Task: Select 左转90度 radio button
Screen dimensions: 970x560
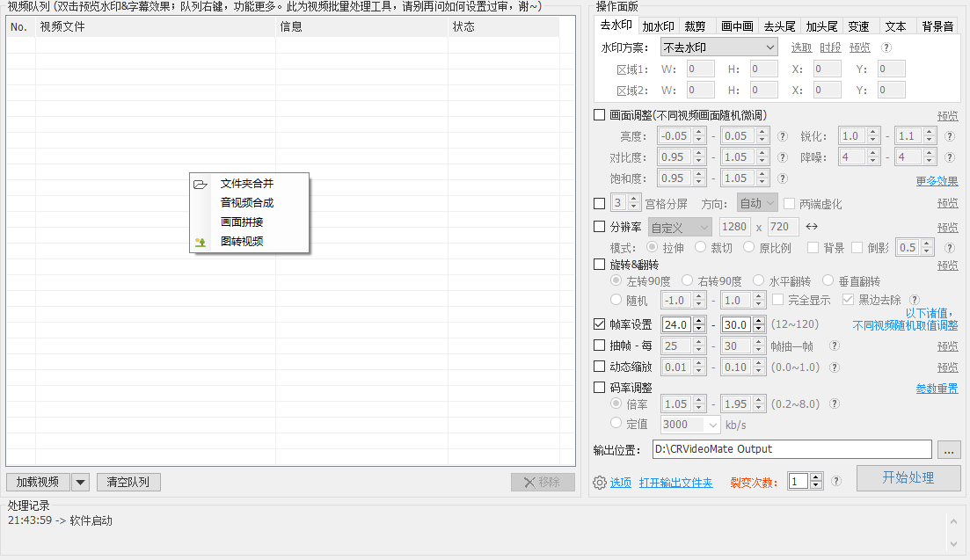Action: click(x=616, y=280)
